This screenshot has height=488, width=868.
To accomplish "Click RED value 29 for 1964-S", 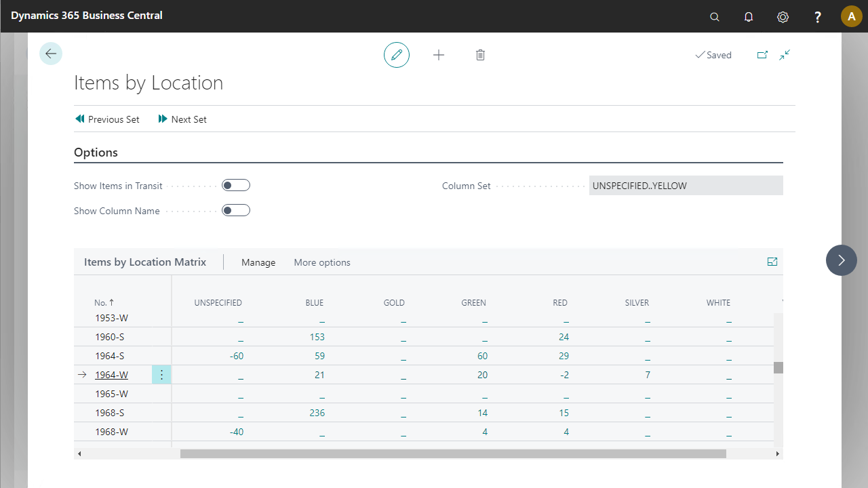I will pos(564,356).
